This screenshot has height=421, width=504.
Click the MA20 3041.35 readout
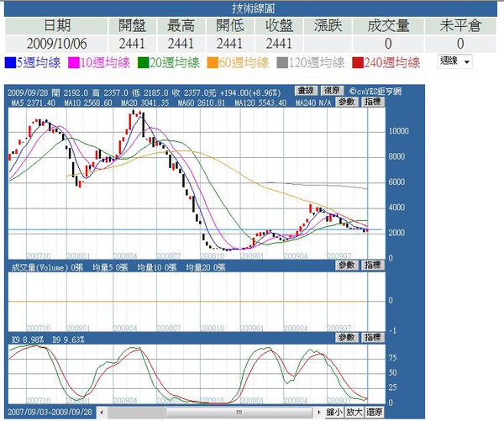145,103
